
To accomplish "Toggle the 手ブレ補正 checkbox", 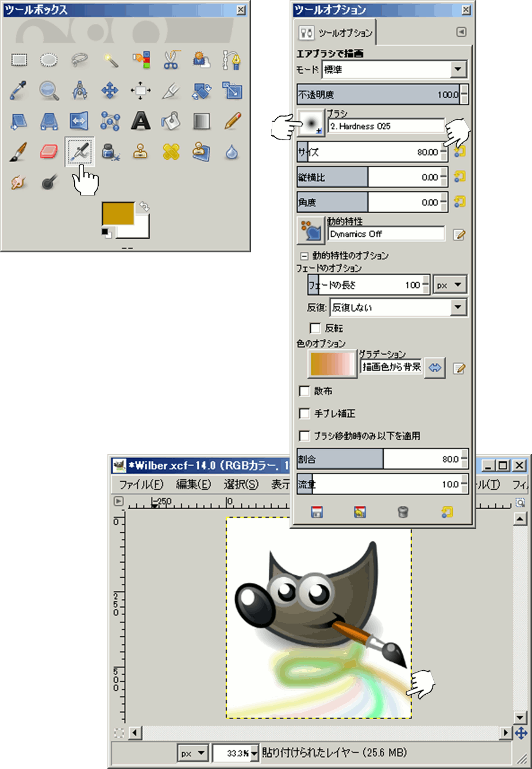I will pos(305,414).
